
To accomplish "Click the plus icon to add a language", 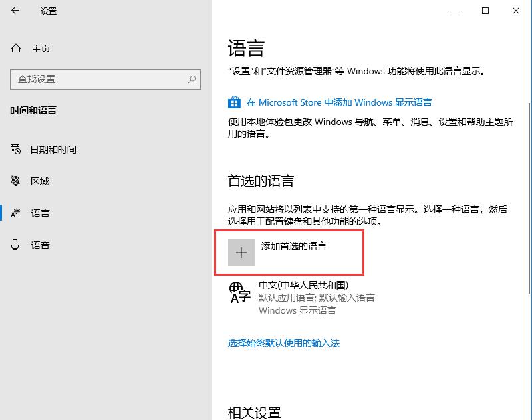I will 241,253.
